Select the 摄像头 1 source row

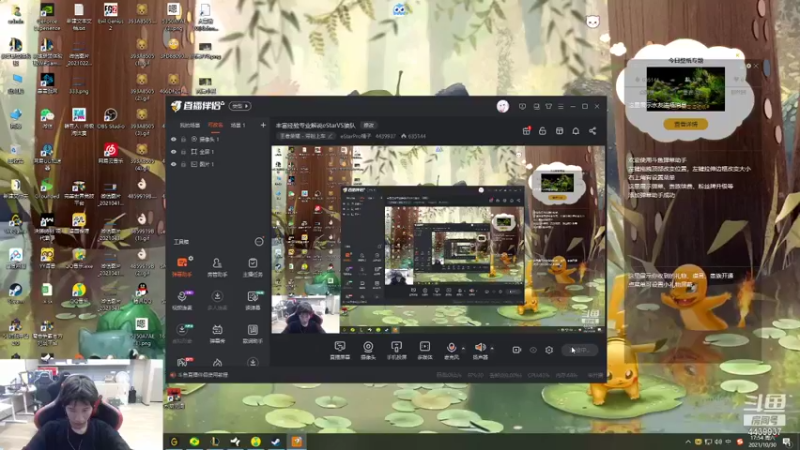click(x=217, y=139)
